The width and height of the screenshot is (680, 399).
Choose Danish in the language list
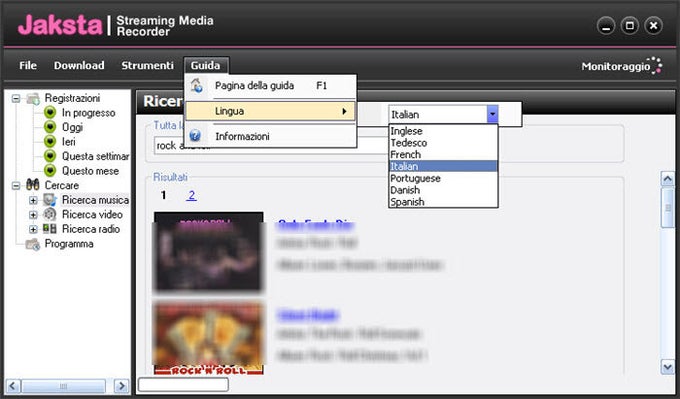pos(443,190)
